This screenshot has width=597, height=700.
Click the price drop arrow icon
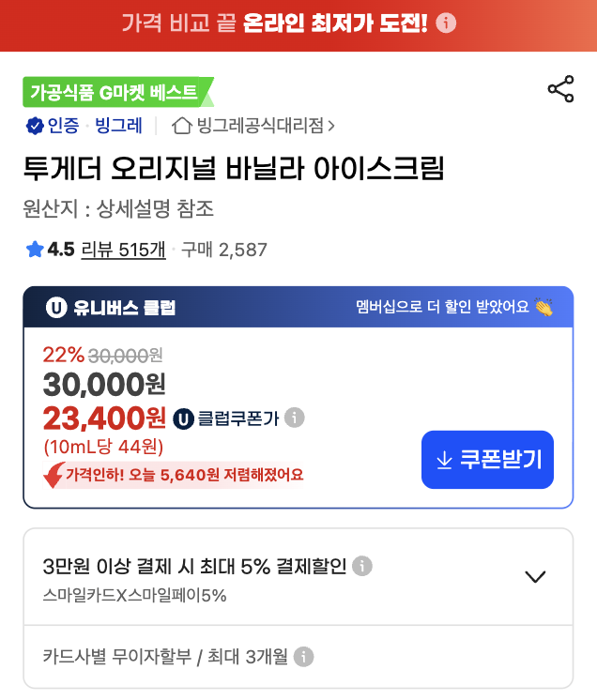(54, 475)
